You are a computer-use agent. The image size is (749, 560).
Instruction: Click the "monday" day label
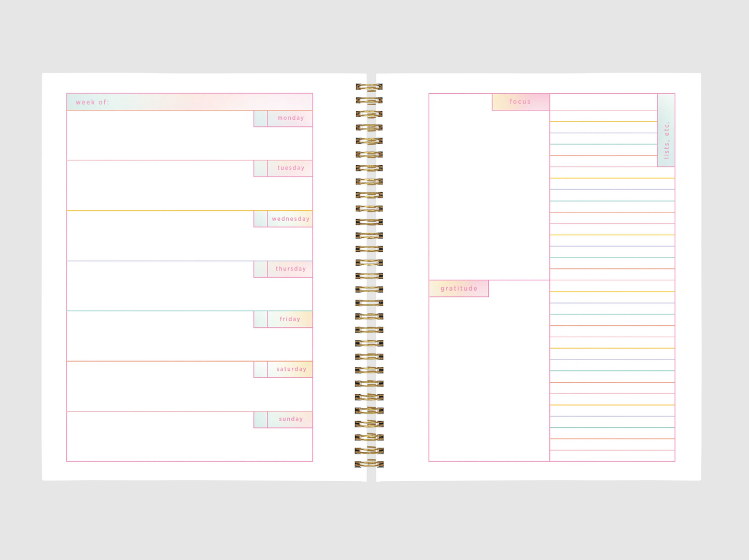pos(290,119)
